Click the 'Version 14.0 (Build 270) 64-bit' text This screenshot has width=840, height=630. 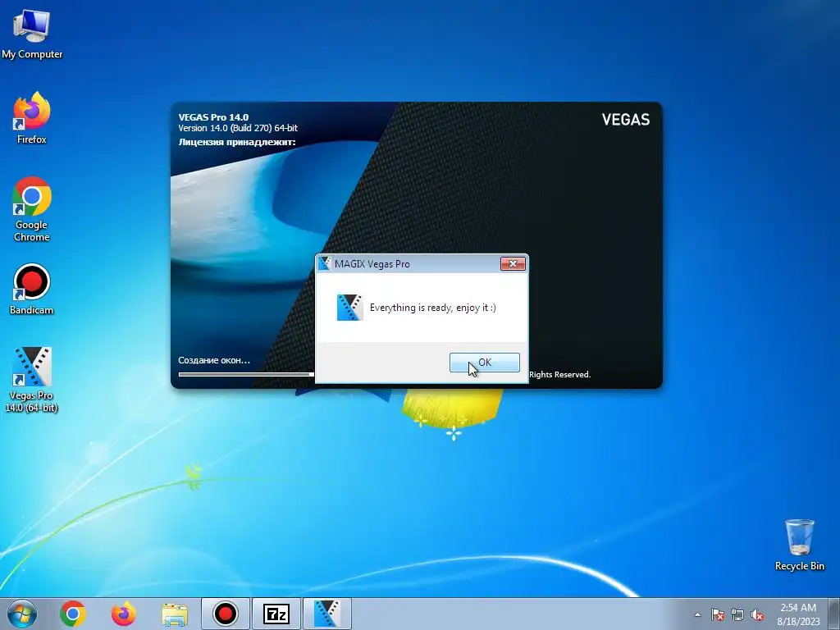238,128
